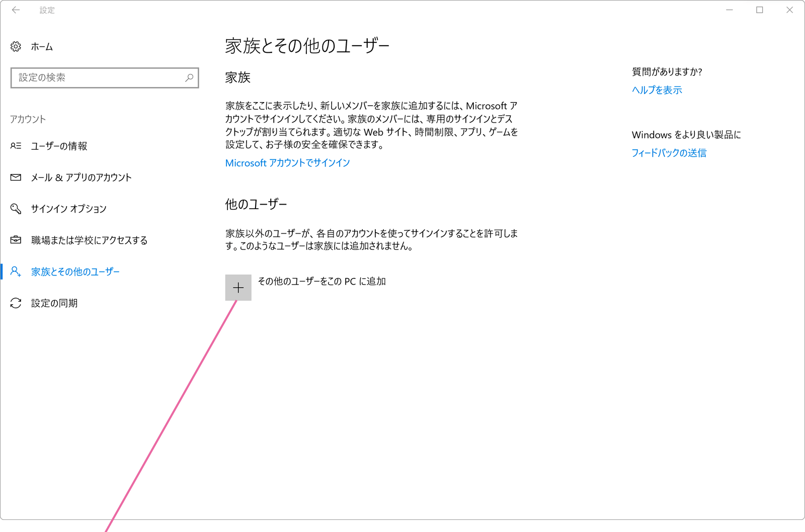805x532 pixels.
Task: Maximize the 設定 window
Action: pyautogui.click(x=760, y=10)
